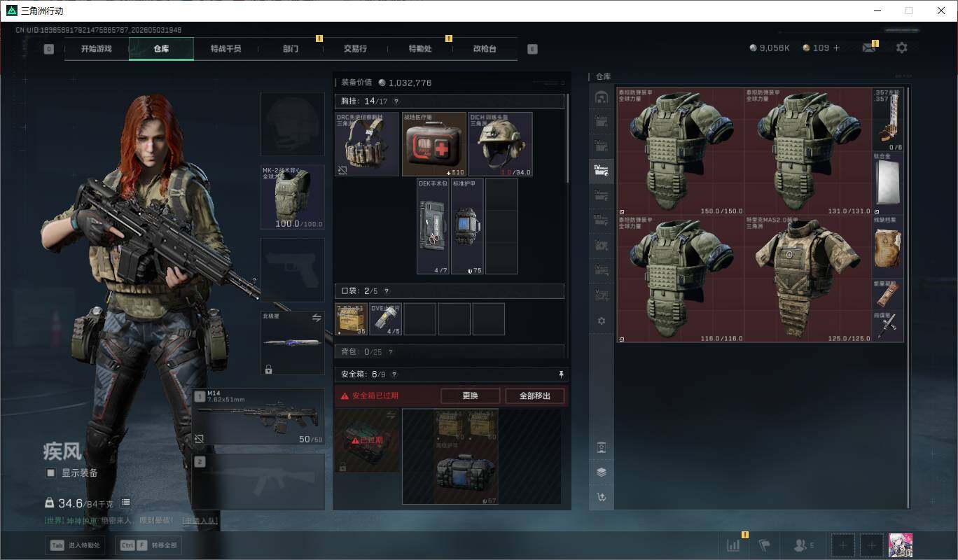Select the 泰坦防弹装甲 with 150.0/150.0 durability
958x560 pixels.
pyautogui.click(x=681, y=151)
